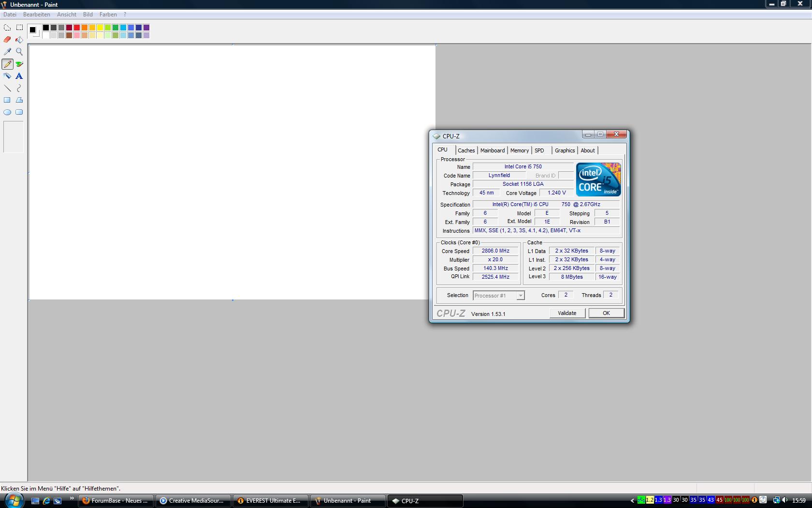Pick the red color swatch
Image resolution: width=812 pixels, height=508 pixels.
point(77,28)
